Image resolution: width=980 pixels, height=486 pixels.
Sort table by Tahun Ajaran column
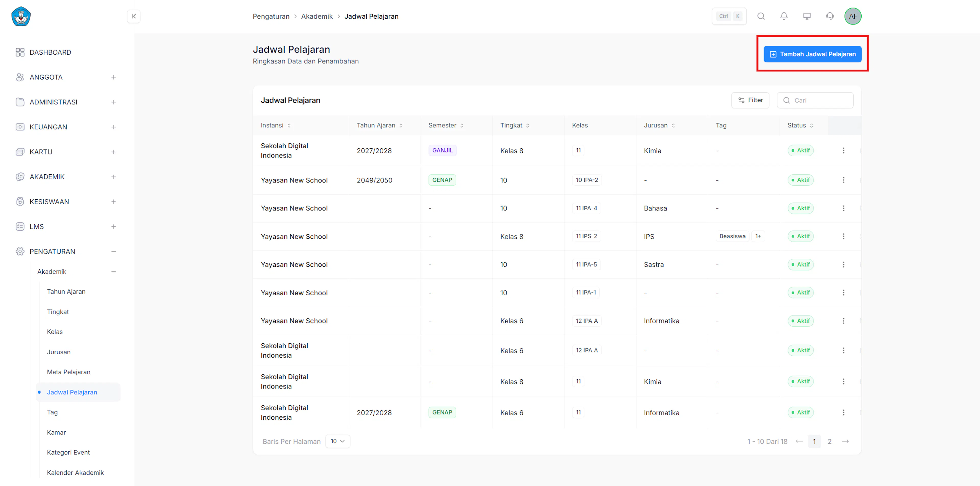[379, 126]
